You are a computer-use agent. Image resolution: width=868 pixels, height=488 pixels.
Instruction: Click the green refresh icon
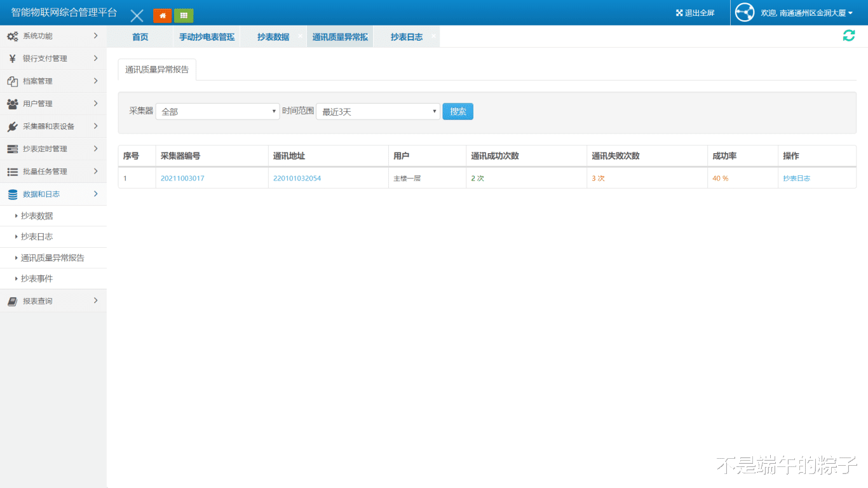point(849,36)
